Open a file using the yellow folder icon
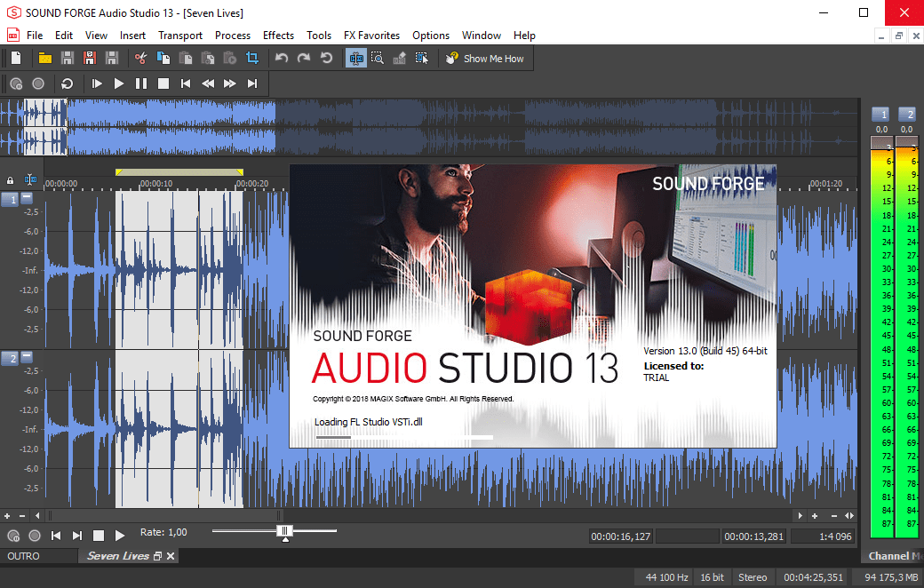924x588 pixels. pos(44,58)
